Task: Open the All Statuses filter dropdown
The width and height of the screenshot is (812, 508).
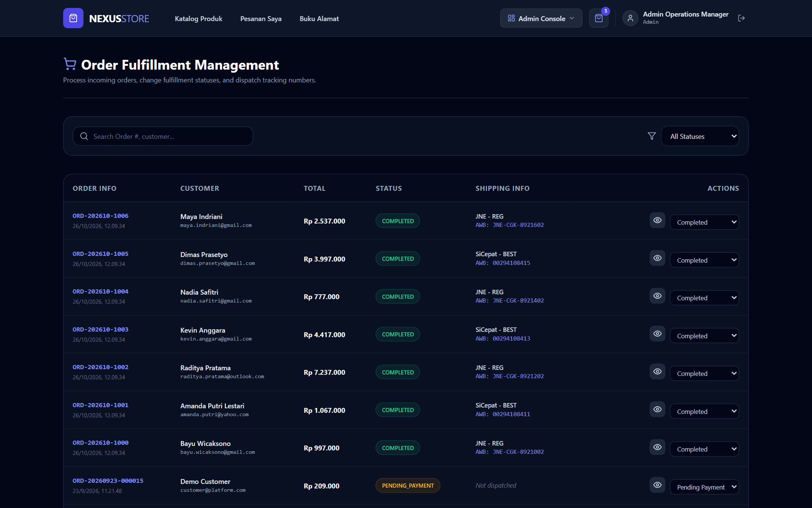Action: (700, 136)
